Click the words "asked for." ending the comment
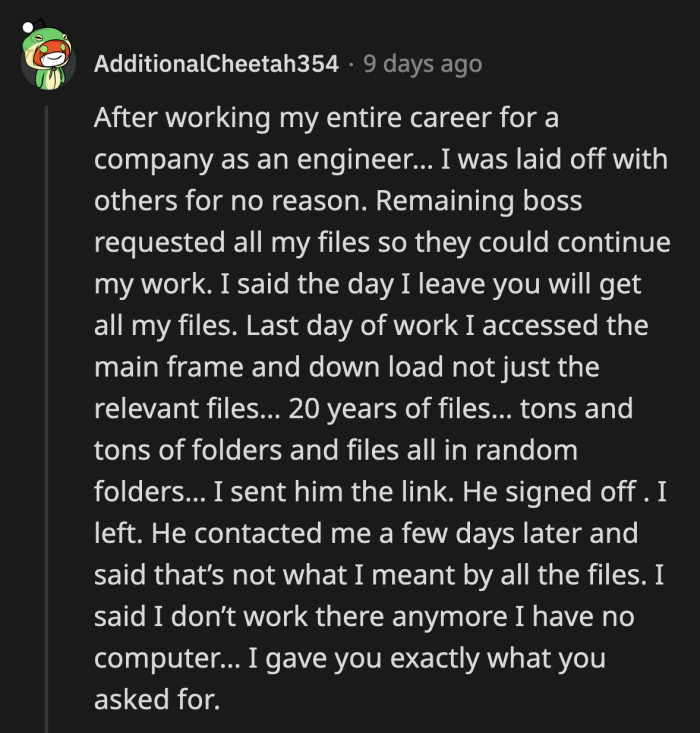The width and height of the screenshot is (700, 733). click(155, 701)
